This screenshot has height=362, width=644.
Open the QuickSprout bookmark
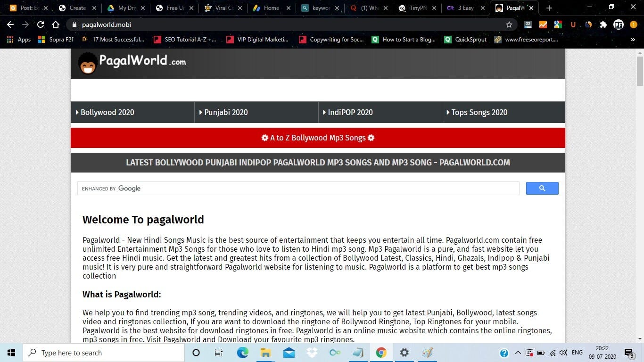pyautogui.click(x=465, y=40)
